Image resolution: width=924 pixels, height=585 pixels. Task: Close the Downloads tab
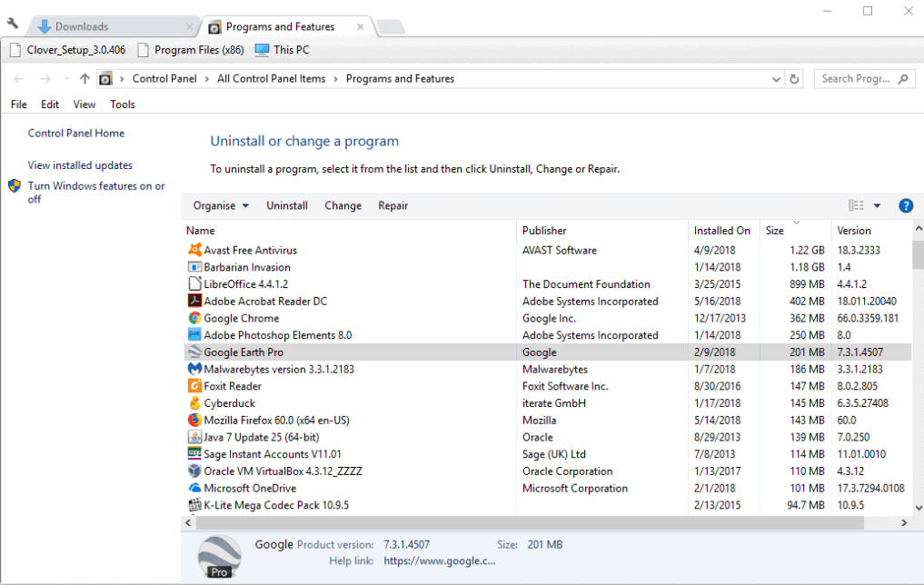pos(189,26)
